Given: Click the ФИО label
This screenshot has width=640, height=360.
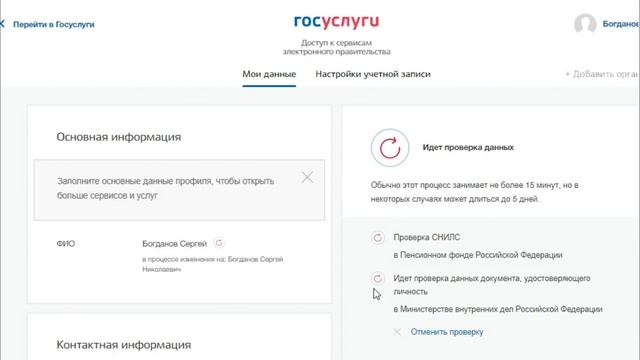Looking at the screenshot, I should click(x=66, y=244).
